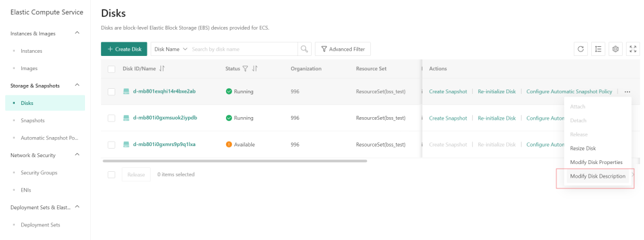Screen dimensions: 644x240
Task: Open the row density settings icon
Action: 598,49
